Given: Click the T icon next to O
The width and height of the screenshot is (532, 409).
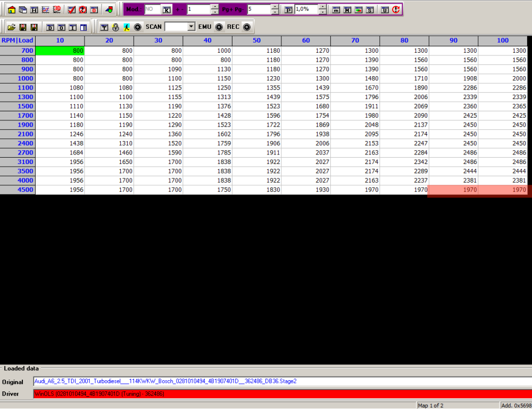Looking at the screenshot, I should (72, 28).
